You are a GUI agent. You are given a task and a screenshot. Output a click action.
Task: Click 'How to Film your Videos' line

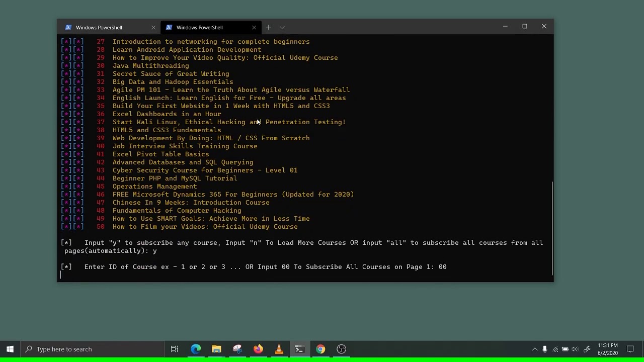click(x=205, y=227)
